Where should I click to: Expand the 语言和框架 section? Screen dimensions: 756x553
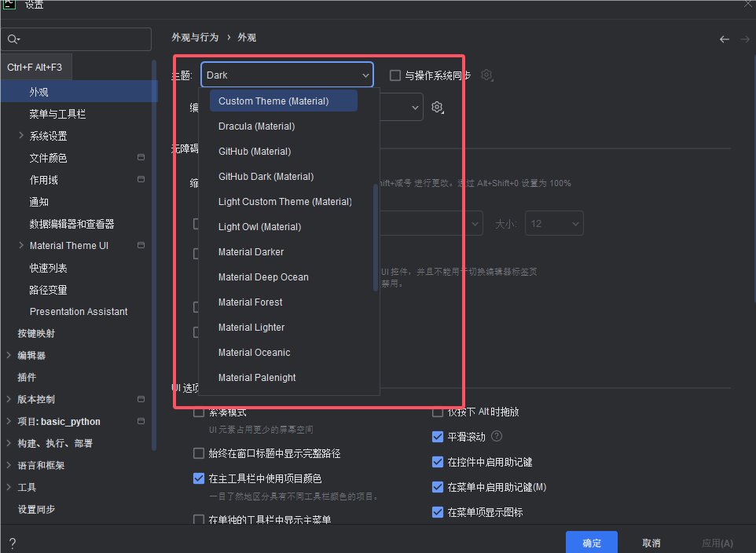(x=9, y=465)
